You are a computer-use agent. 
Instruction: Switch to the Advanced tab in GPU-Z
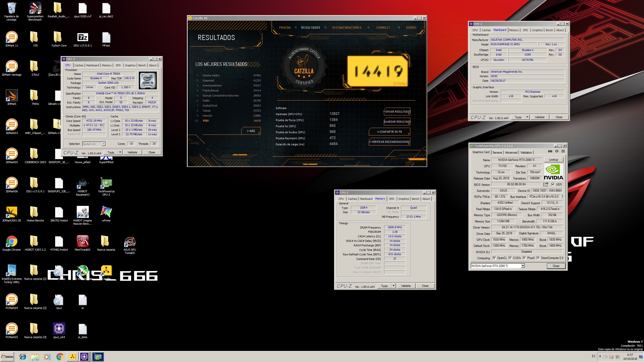pos(511,152)
